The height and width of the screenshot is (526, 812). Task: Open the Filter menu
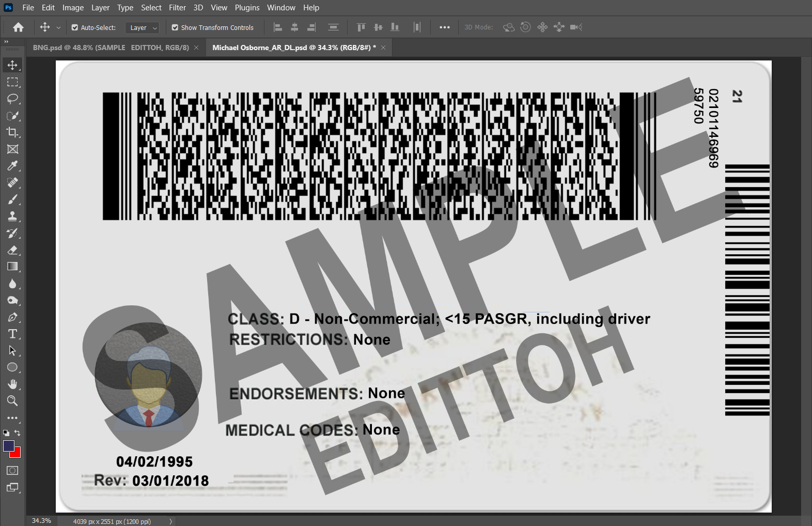coord(177,8)
